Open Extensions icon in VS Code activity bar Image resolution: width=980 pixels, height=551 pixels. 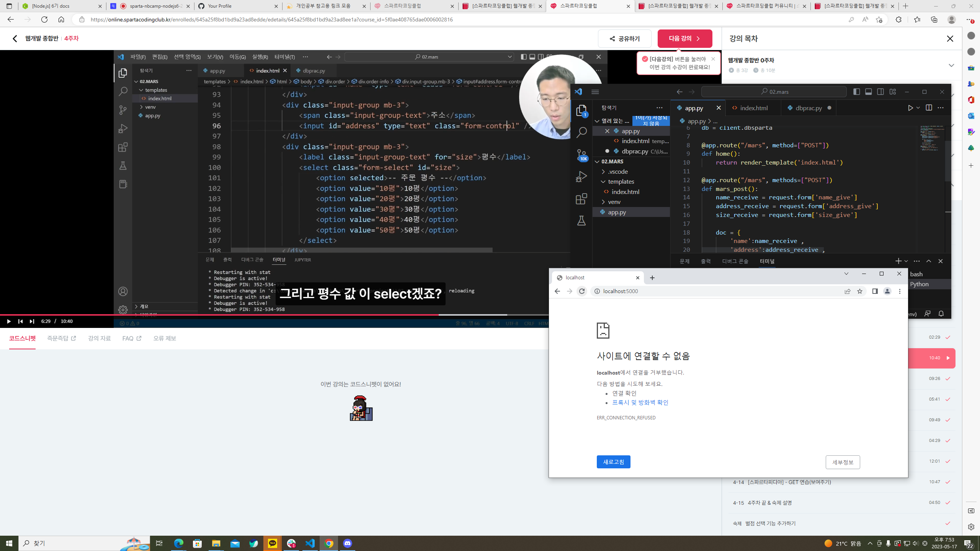[x=581, y=199]
